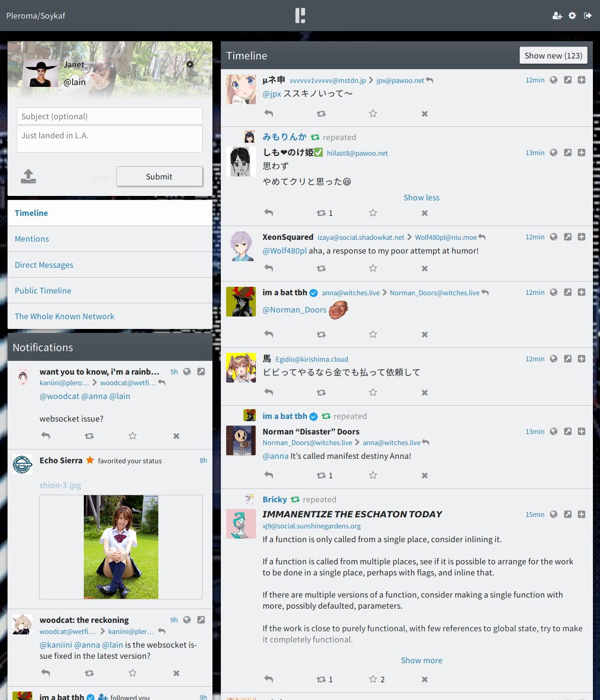Delete the Egidio post with X icon
The height and width of the screenshot is (700, 600).
(424, 392)
